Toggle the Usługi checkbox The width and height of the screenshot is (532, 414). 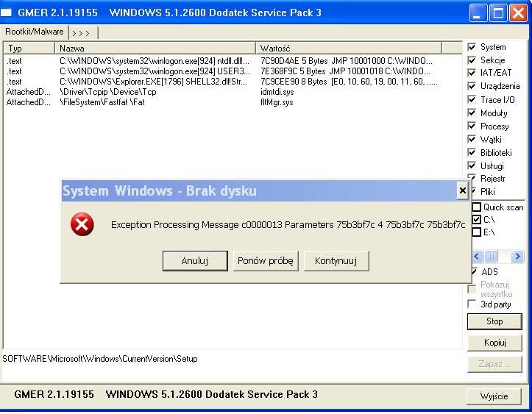coord(472,165)
